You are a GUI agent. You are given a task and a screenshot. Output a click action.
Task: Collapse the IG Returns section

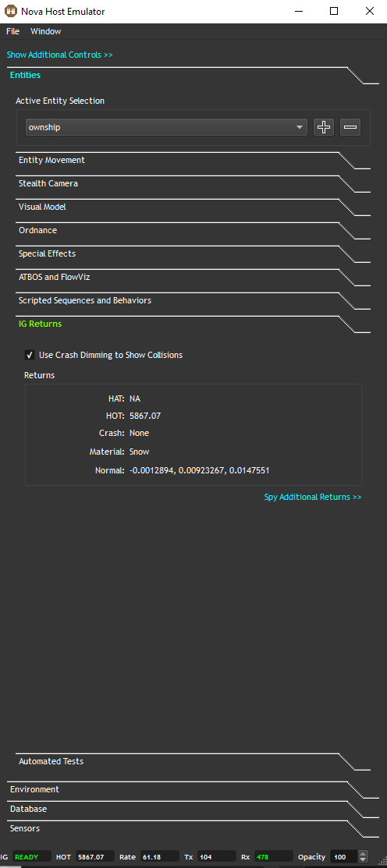pyautogui.click(x=40, y=324)
